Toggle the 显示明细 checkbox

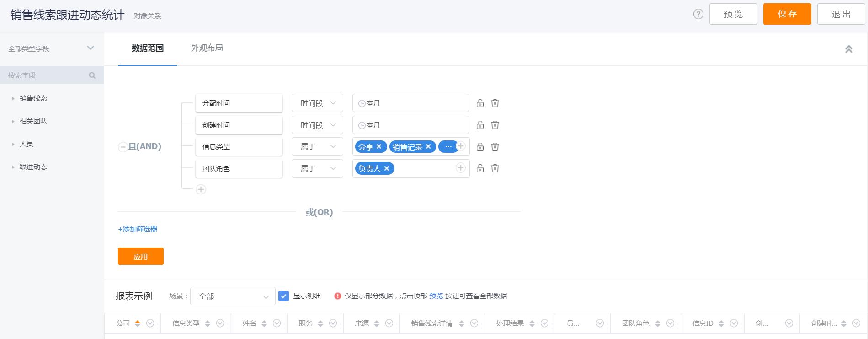(284, 296)
